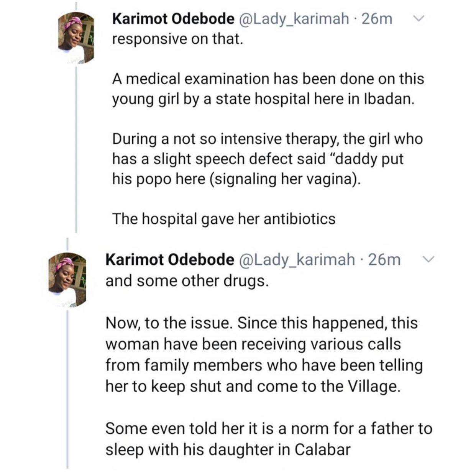This screenshot has height=472, width=476.
Task: Click paragraph starting 'Some even told her'
Action: [269, 439]
